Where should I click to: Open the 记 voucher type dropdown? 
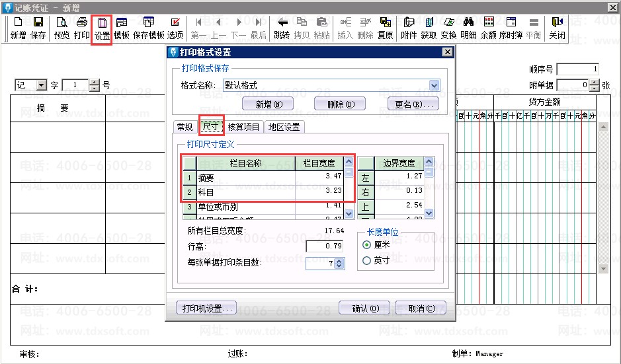(41, 85)
